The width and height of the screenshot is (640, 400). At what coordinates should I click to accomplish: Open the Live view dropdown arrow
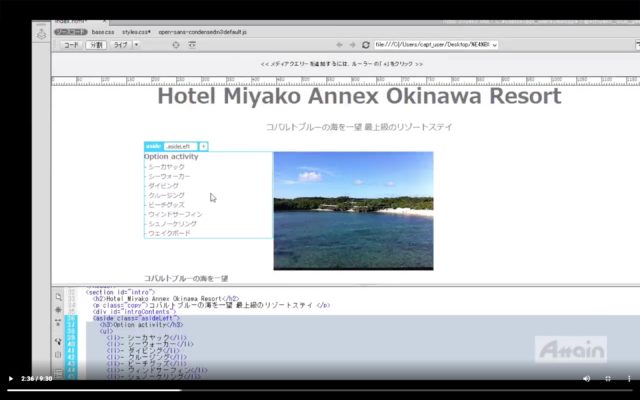[136, 45]
